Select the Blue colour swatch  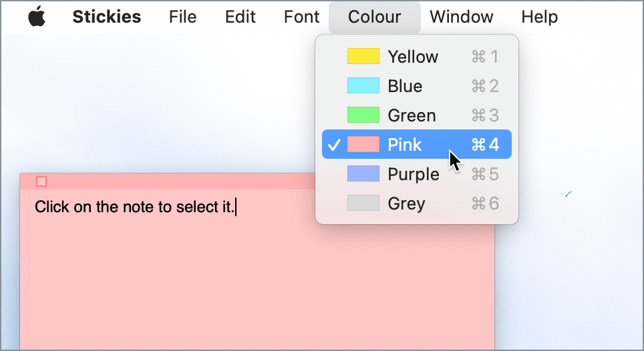(x=363, y=86)
